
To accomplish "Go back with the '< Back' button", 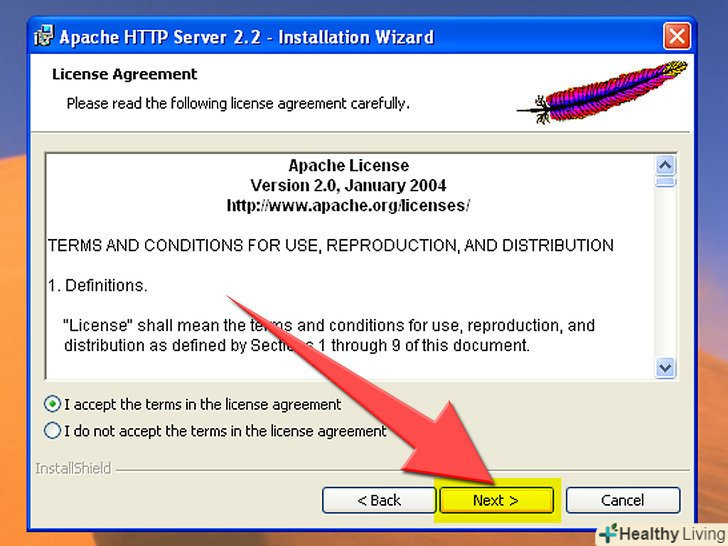I will 378,500.
